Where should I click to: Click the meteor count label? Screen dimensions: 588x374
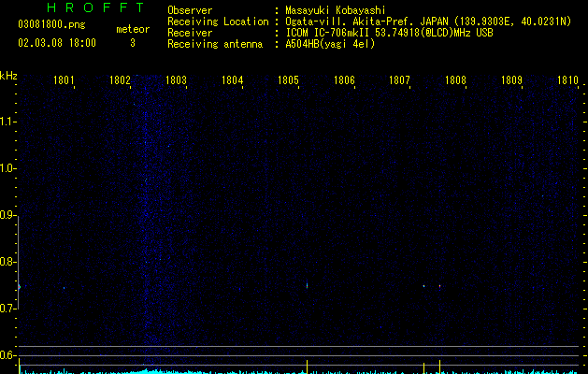pyautogui.click(x=133, y=29)
